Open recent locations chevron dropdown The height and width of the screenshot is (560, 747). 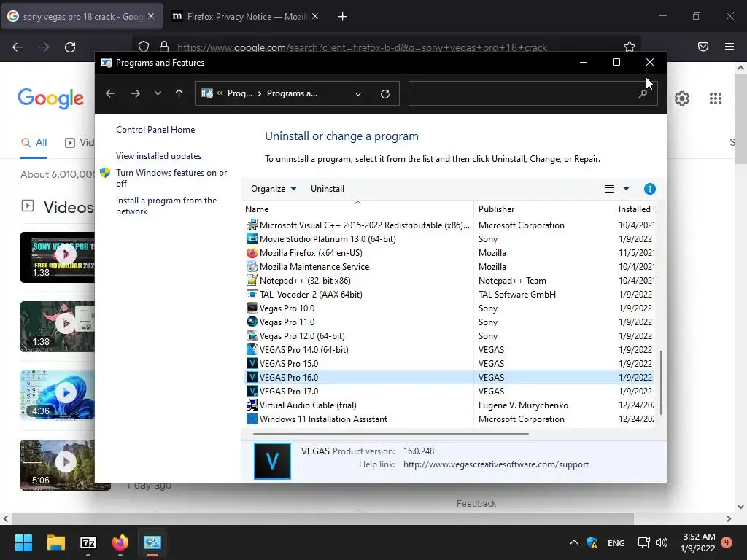(158, 93)
